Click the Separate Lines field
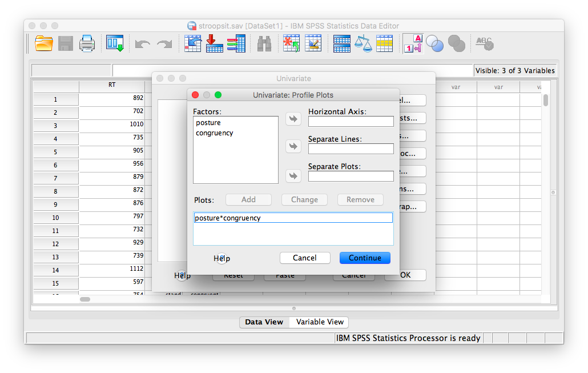This screenshot has width=588, height=373. tap(351, 149)
